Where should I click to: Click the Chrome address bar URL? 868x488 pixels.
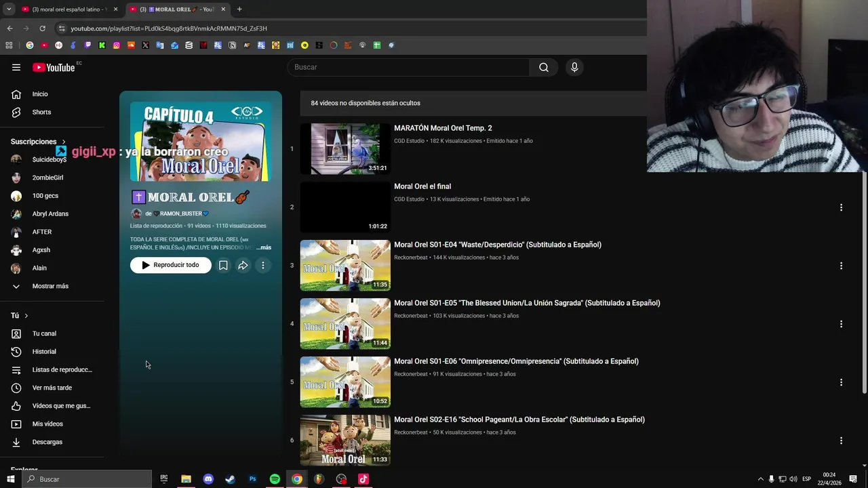[169, 28]
